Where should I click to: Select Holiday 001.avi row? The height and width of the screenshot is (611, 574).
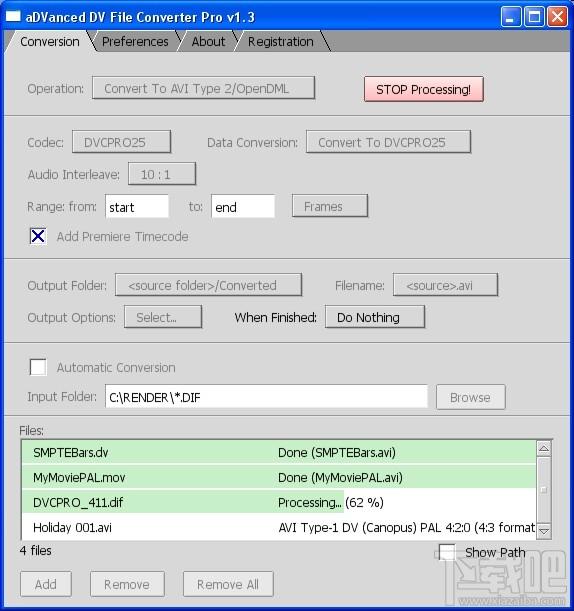point(279,527)
